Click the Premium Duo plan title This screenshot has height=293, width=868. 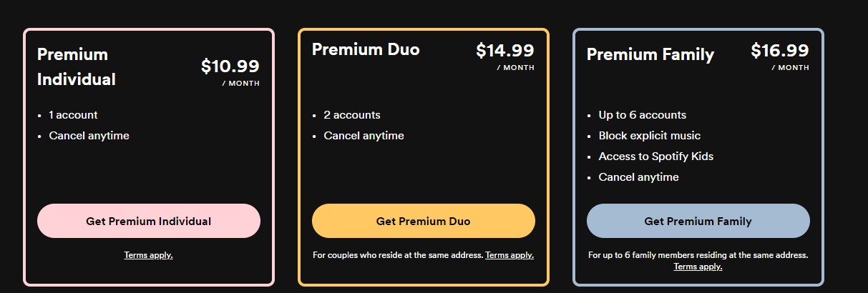pyautogui.click(x=366, y=49)
